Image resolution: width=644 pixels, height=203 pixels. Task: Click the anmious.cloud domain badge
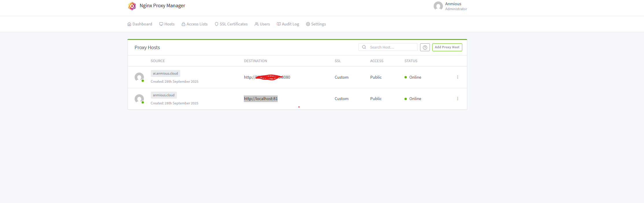(x=164, y=95)
